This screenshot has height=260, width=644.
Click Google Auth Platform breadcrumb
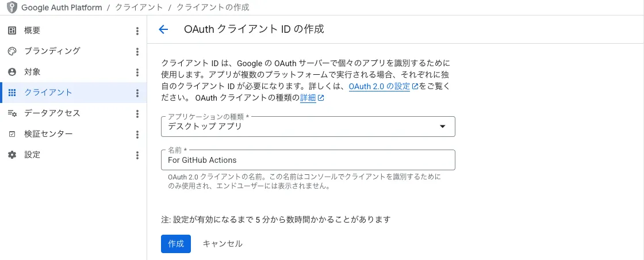tap(62, 7)
